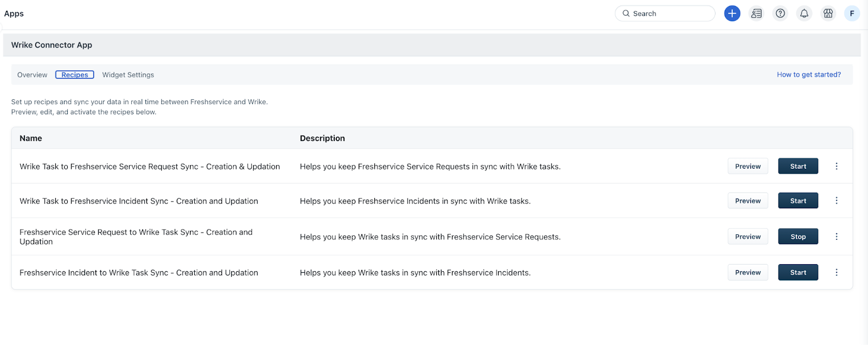Click the 'Wrike Connector App' heading

(52, 45)
